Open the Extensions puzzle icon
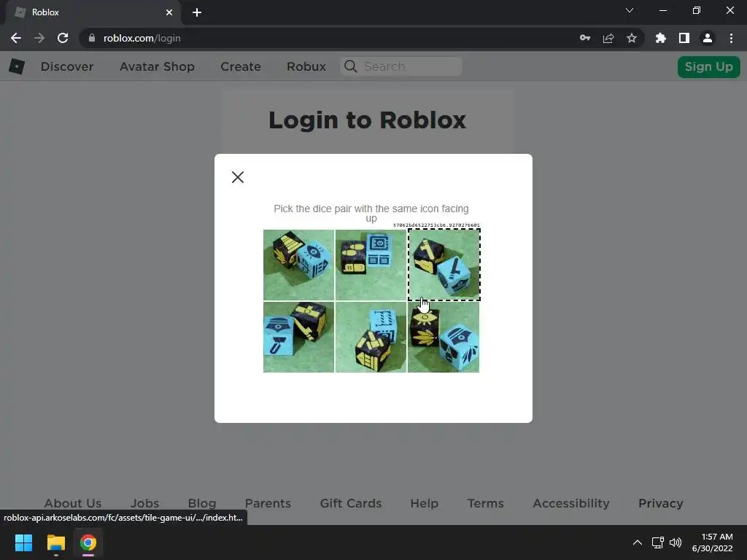The height and width of the screenshot is (560, 747). point(661,38)
